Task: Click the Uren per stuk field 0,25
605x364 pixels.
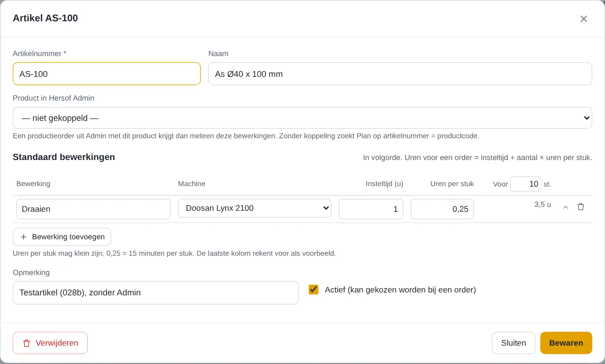Action: tap(442, 209)
